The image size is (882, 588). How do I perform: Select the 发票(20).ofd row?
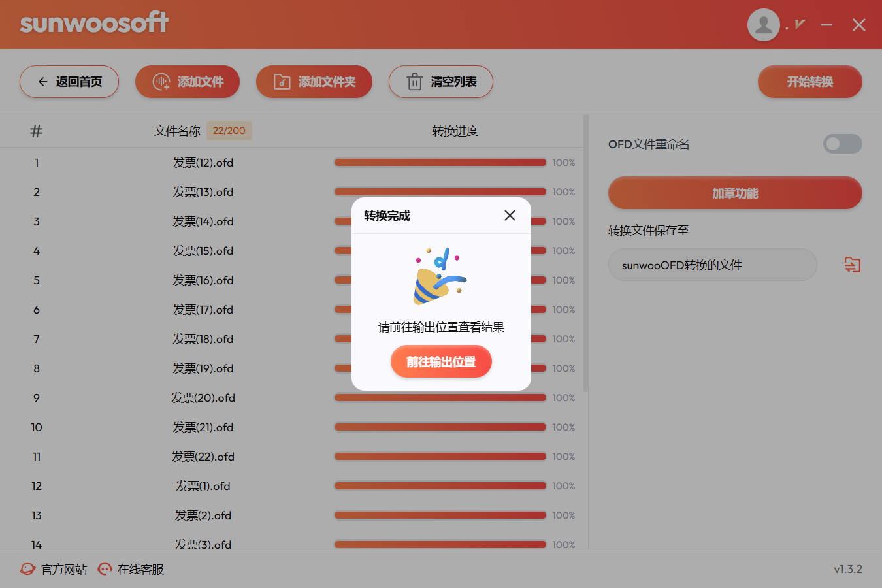point(203,398)
